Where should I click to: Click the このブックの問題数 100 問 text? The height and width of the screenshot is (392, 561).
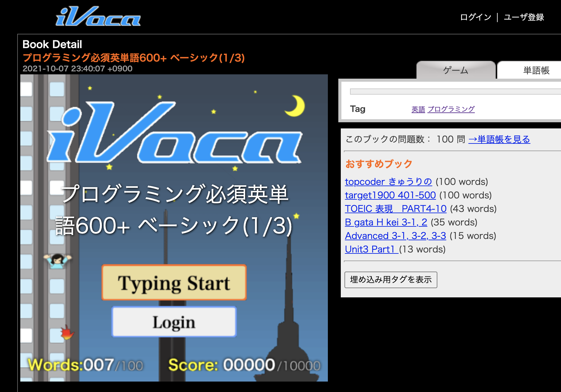(405, 139)
